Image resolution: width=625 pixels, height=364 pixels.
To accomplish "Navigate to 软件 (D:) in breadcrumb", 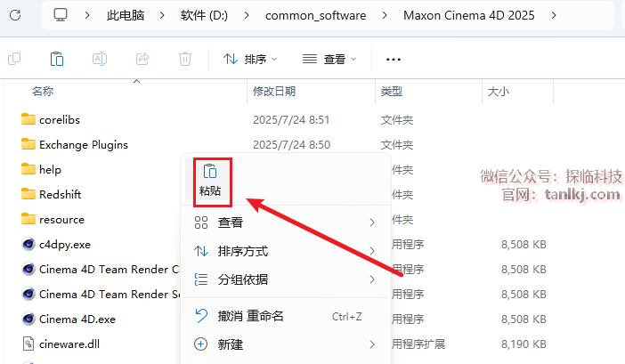I will 204,15.
